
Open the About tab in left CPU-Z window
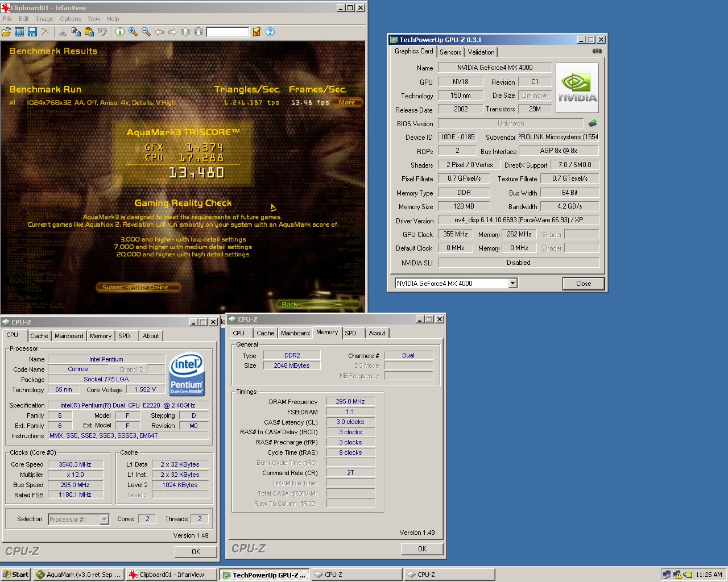point(151,336)
